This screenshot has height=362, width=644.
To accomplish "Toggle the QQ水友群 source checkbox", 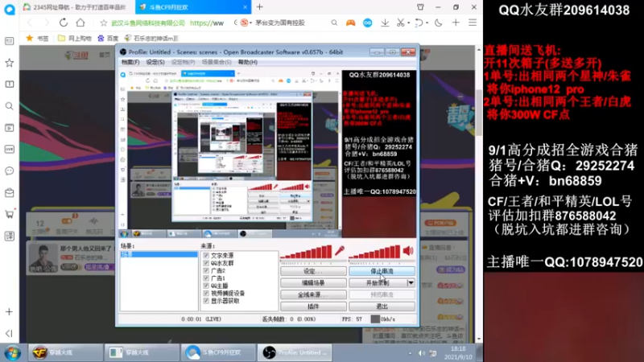I will coord(206,263).
